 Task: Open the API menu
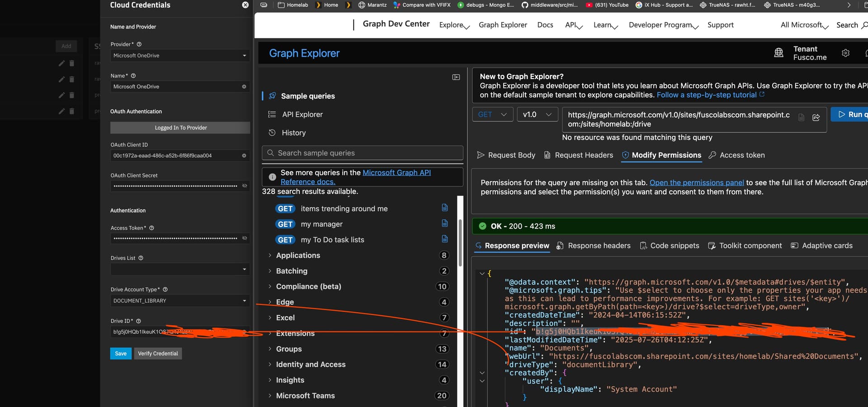(x=574, y=25)
